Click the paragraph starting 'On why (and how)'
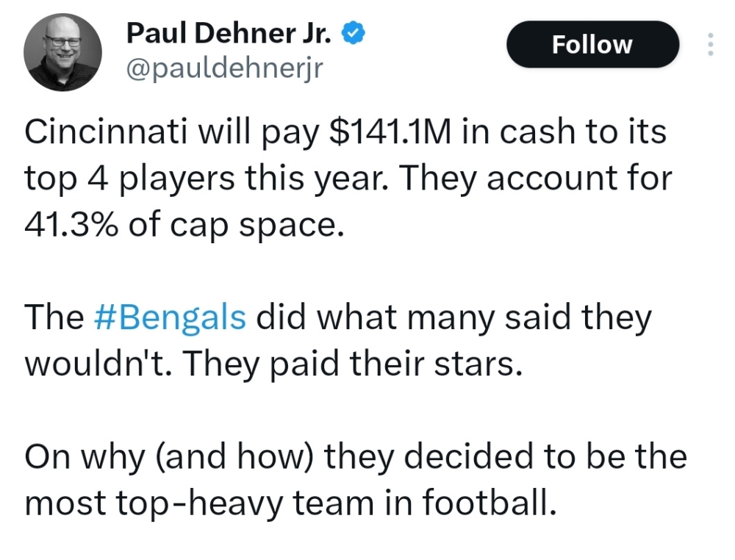Image resolution: width=735 pixels, height=560 pixels. pyautogui.click(x=355, y=481)
